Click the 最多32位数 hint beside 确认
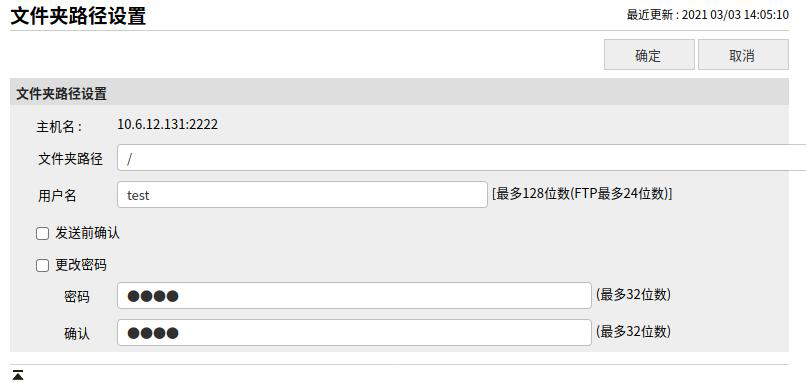 click(633, 331)
